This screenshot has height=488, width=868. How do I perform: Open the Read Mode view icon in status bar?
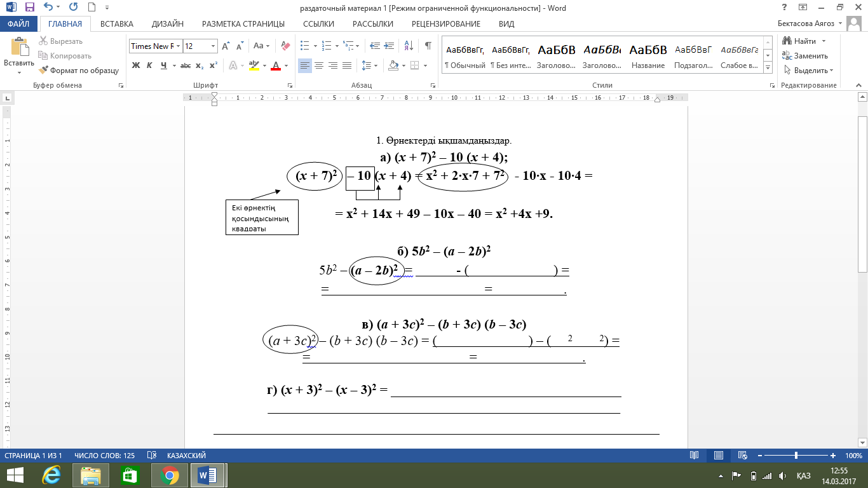coord(695,456)
